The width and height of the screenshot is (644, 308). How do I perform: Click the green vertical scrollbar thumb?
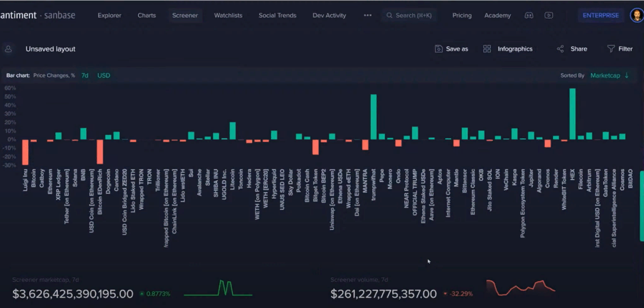[642, 205]
